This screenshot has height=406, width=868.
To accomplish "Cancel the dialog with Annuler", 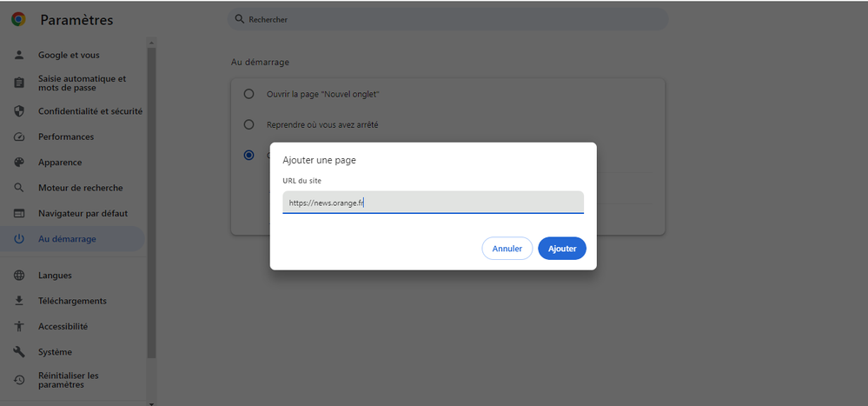I will (507, 249).
